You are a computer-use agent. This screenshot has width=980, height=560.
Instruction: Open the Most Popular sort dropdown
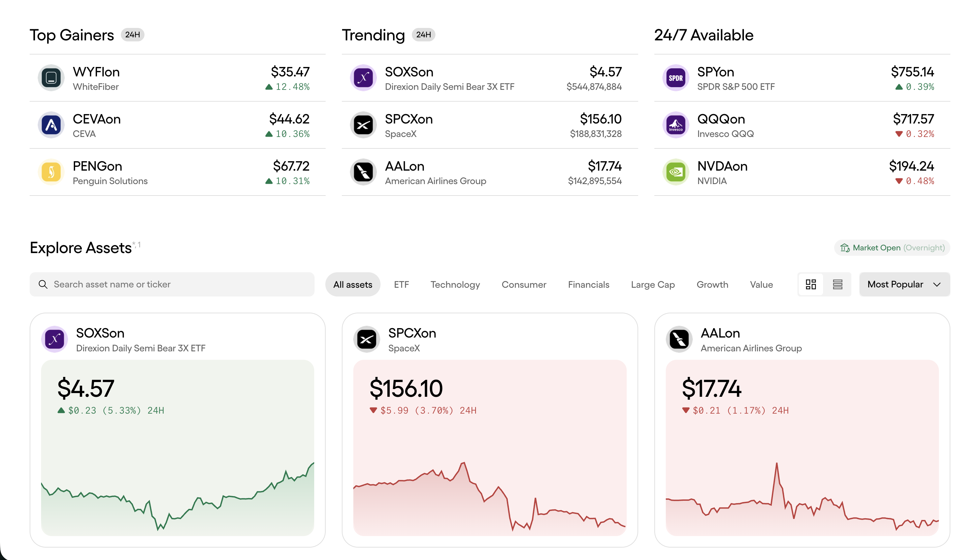904,284
